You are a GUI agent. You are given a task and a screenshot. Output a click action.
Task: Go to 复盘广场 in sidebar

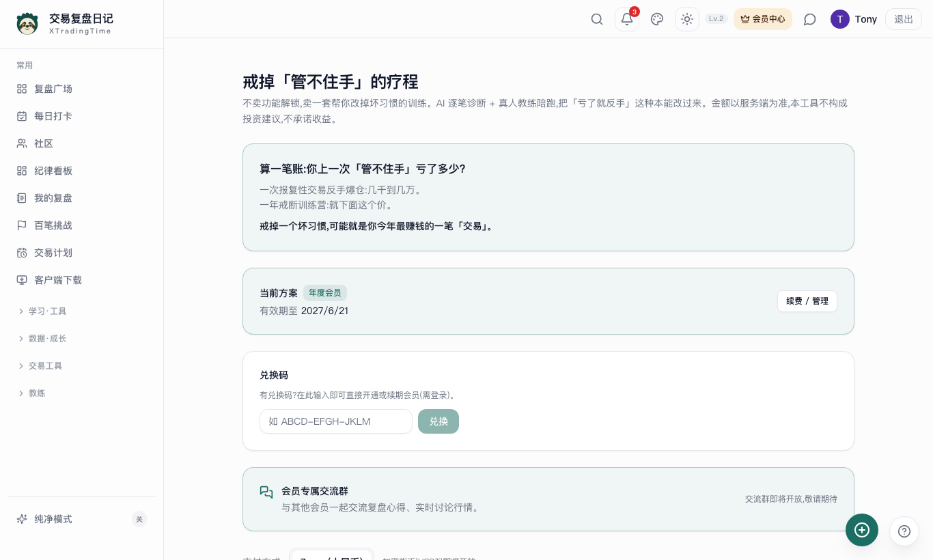(82, 89)
